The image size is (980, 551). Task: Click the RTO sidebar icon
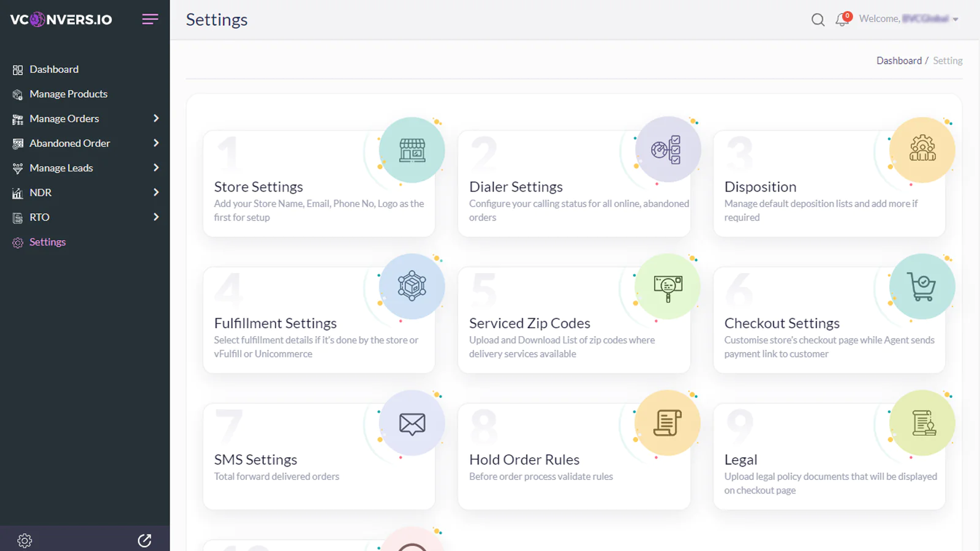point(18,218)
